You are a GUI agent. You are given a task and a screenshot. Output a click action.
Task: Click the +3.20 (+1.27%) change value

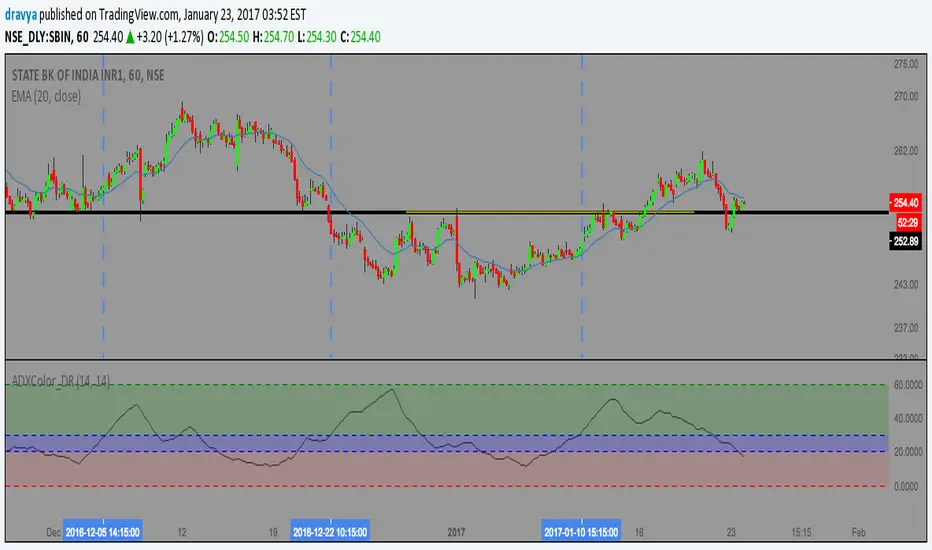[170, 37]
